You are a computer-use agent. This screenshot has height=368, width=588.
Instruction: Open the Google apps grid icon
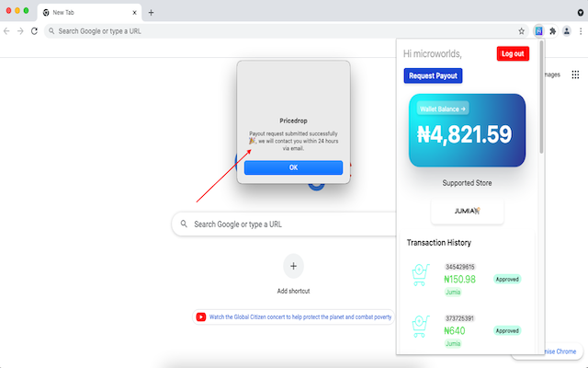(575, 75)
